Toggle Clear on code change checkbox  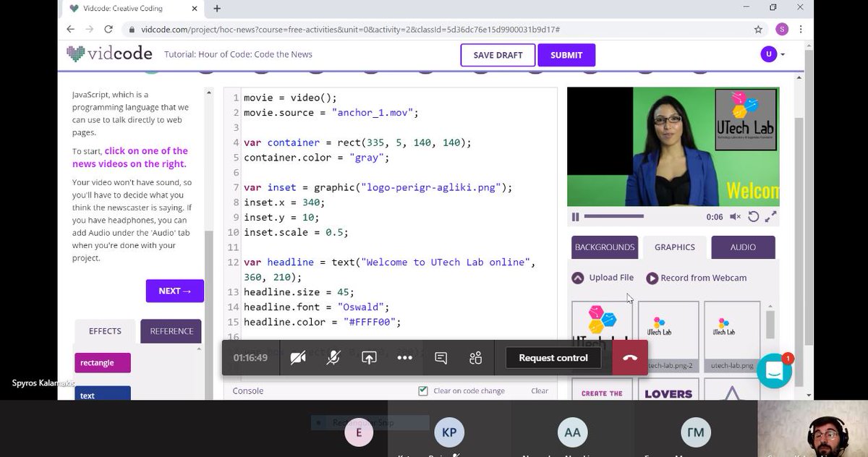[x=423, y=390]
